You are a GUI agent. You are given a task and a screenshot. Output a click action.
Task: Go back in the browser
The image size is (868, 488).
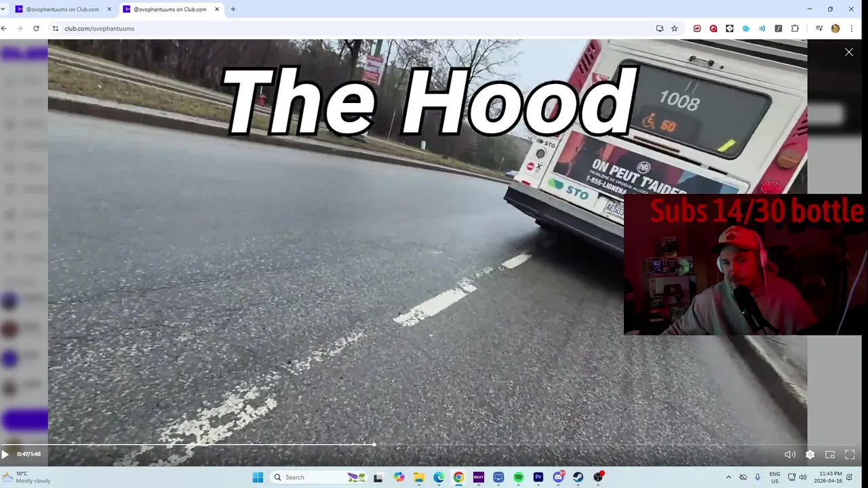(4, 28)
